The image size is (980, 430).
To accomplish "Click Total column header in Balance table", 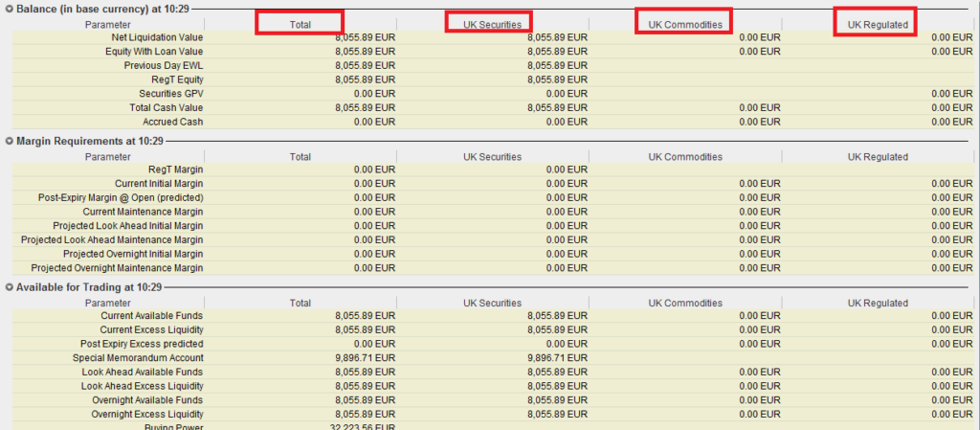I will click(300, 25).
